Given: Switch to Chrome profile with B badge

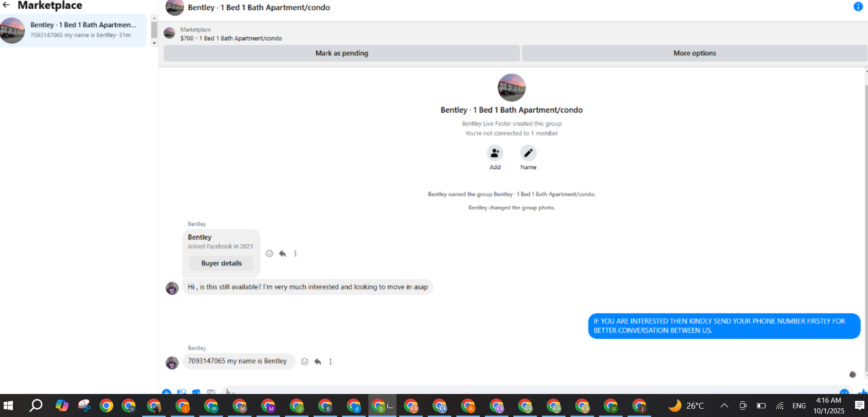Looking at the screenshot, I should pos(326,406).
